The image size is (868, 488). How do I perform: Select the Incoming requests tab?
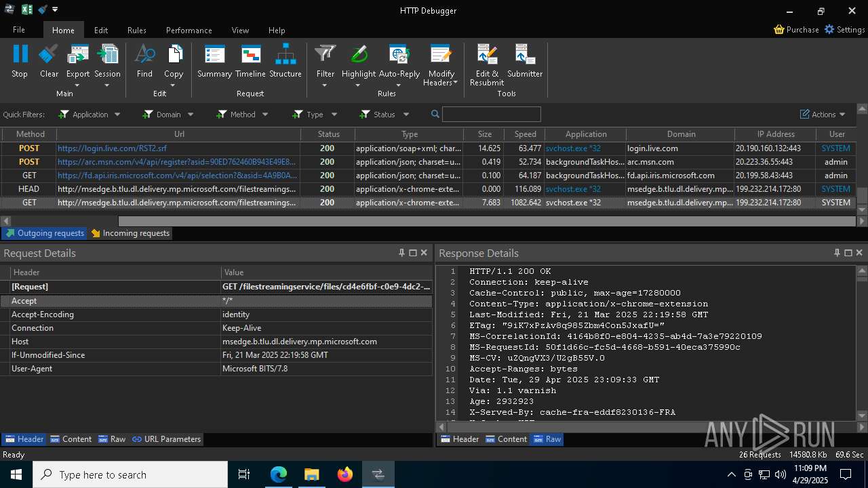[x=130, y=233]
